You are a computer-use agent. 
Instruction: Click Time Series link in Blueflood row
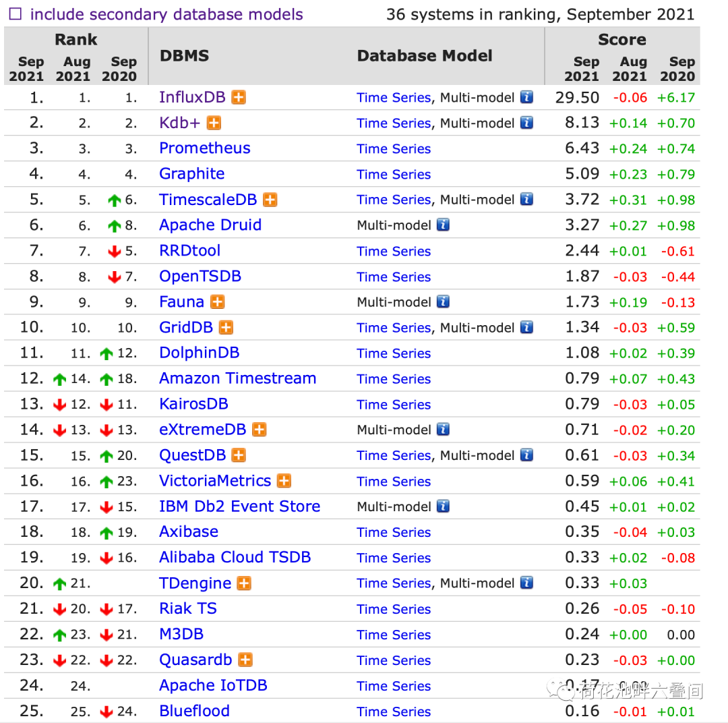click(394, 711)
